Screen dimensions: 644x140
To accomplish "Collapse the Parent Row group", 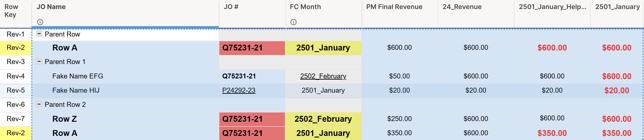I will pos(39,34).
